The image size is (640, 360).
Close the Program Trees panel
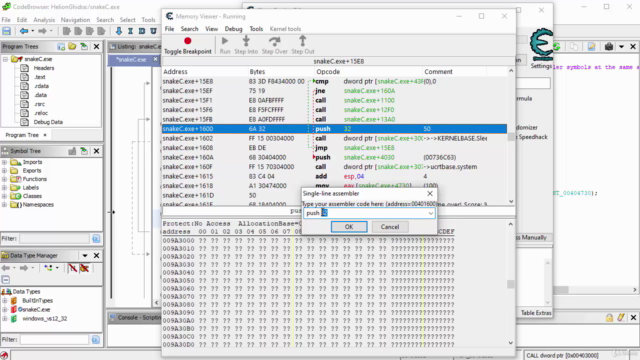tap(96, 47)
